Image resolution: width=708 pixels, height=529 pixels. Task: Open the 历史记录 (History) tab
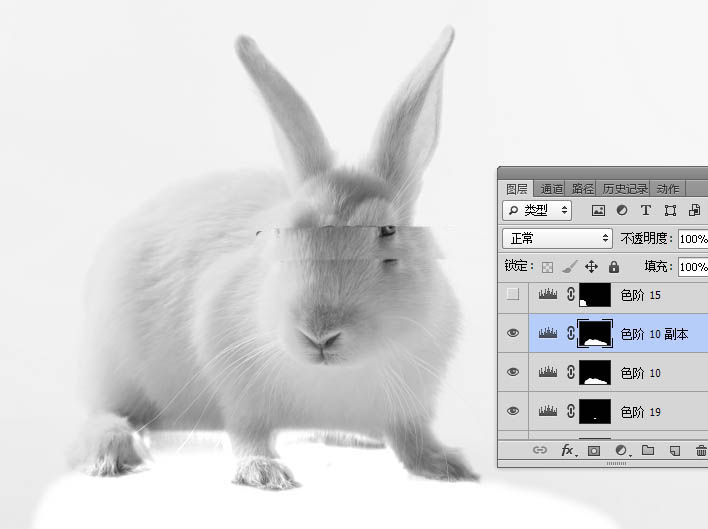click(624, 188)
